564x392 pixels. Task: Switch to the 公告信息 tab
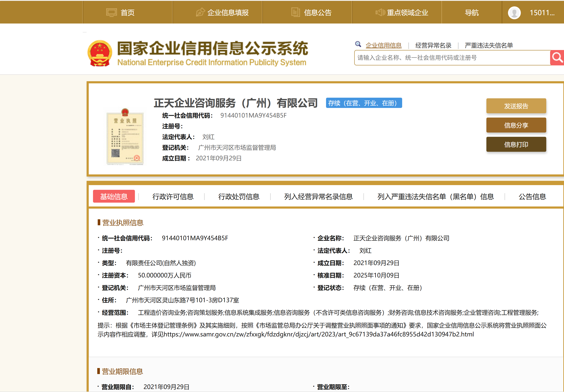[532, 196]
